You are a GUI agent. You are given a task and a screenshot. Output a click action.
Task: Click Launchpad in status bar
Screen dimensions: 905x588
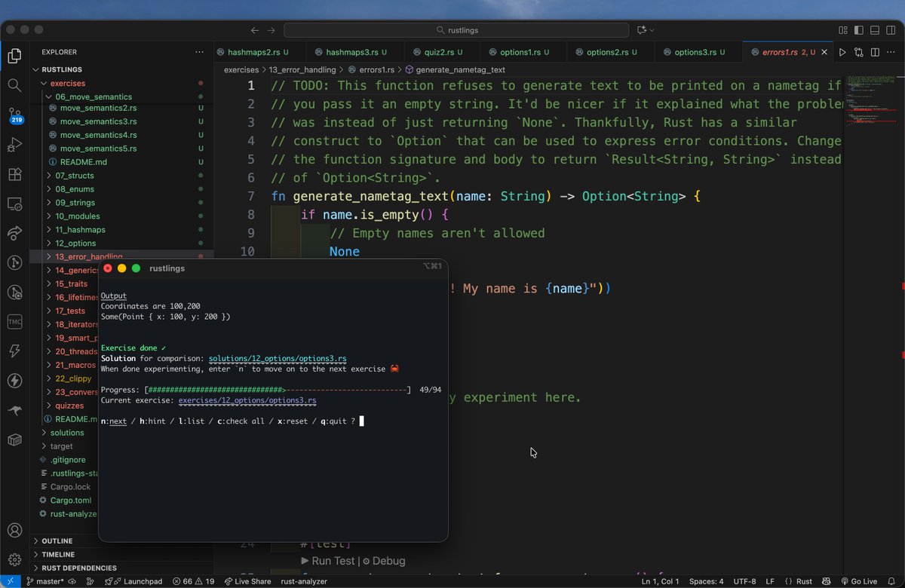click(x=133, y=581)
